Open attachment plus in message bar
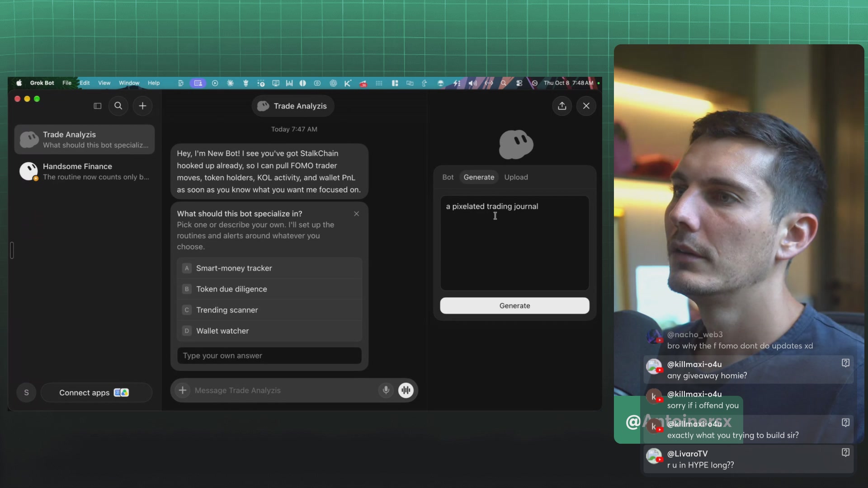 coord(183,390)
